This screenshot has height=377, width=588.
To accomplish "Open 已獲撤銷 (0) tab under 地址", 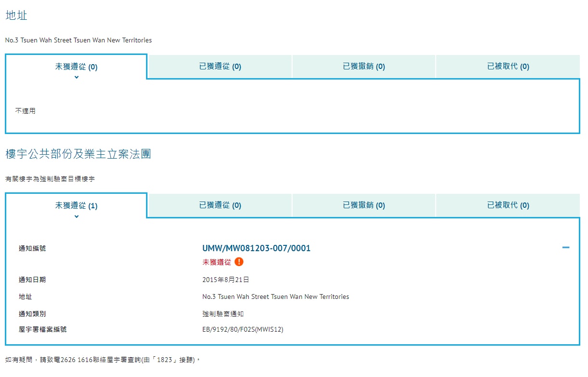I will coord(363,67).
